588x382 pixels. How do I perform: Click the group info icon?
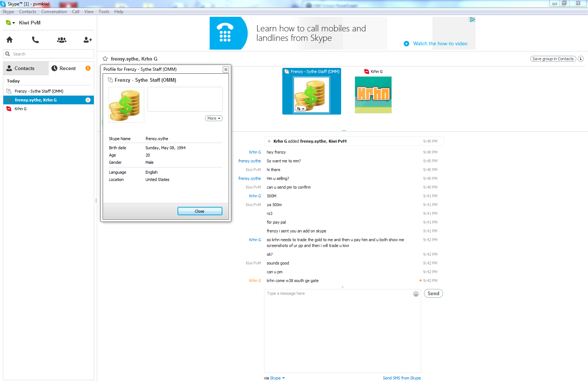tap(581, 59)
